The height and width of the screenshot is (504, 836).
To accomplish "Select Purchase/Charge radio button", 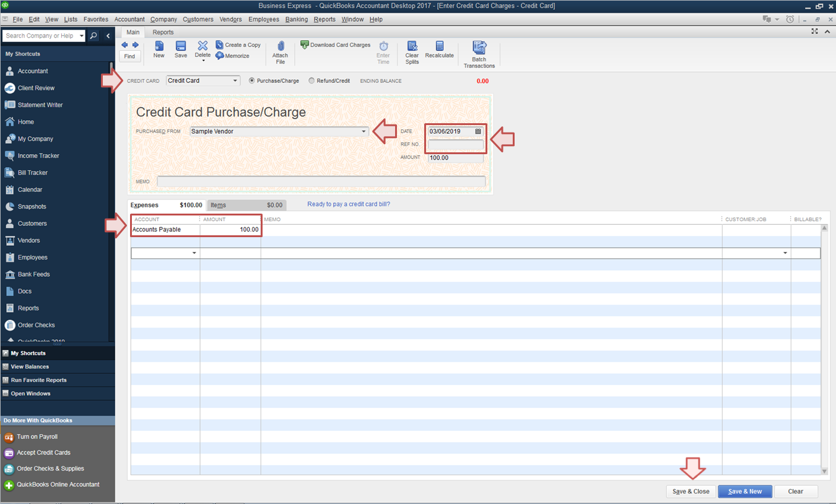I will [x=252, y=80].
